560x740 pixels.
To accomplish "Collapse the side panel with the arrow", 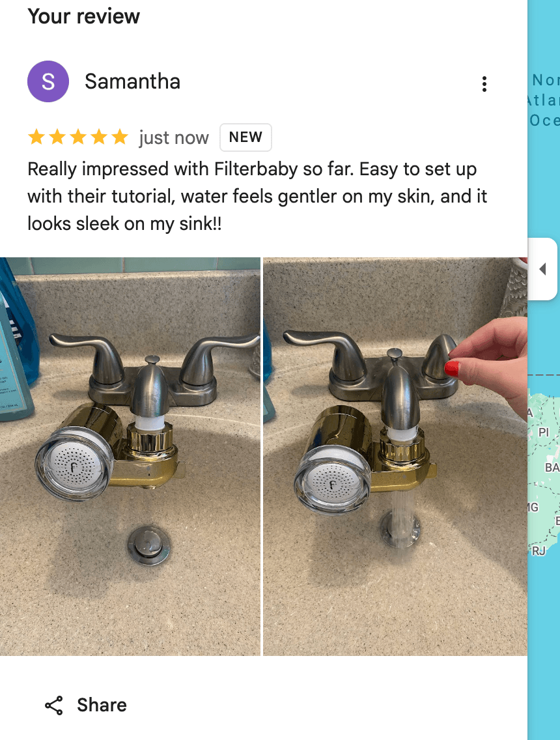I will click(542, 269).
